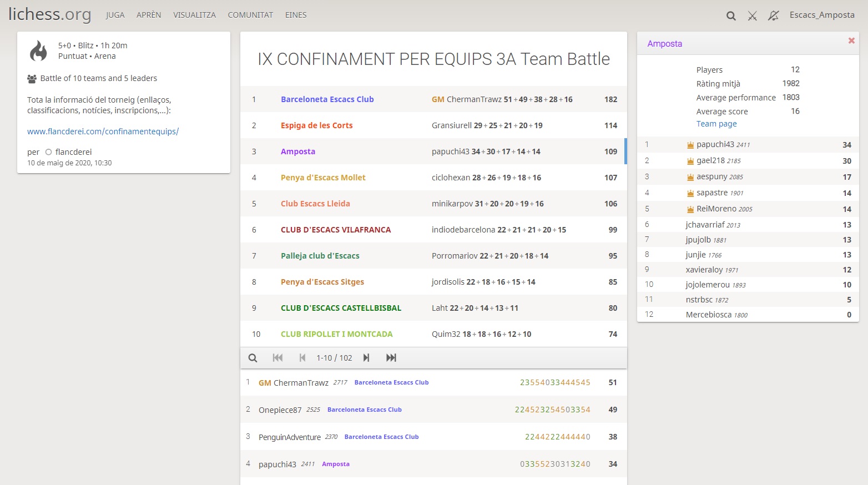Open notifications bell icon
The image size is (868, 485).
tap(773, 16)
